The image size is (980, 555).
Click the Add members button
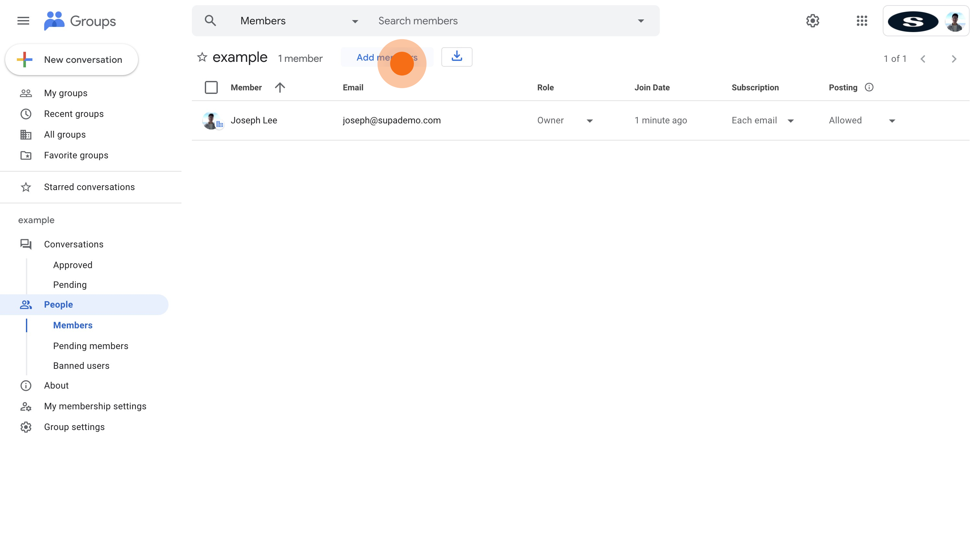tap(387, 57)
